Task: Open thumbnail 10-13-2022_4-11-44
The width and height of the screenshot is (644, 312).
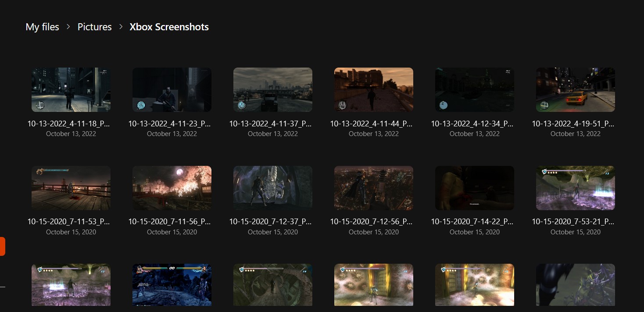Action: click(374, 90)
